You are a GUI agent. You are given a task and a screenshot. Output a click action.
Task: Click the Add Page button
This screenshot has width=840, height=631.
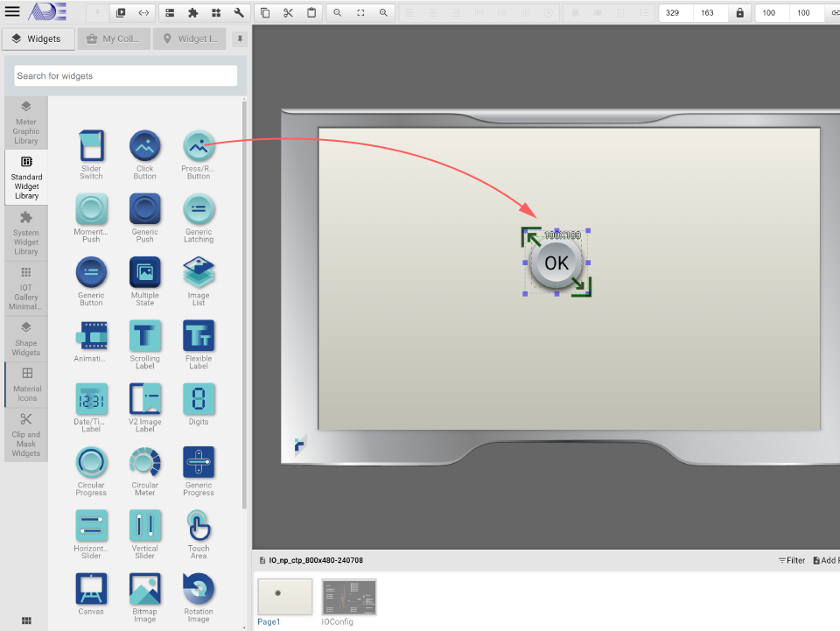pos(825,560)
